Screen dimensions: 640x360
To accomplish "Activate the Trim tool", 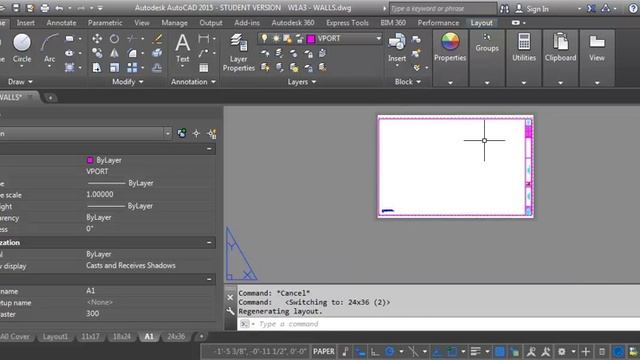I will coord(132,39).
